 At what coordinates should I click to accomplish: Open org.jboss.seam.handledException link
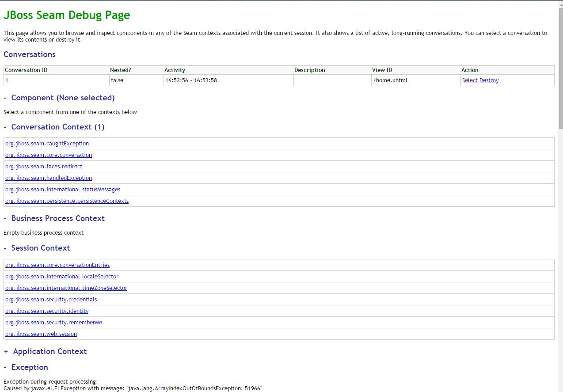coord(49,178)
